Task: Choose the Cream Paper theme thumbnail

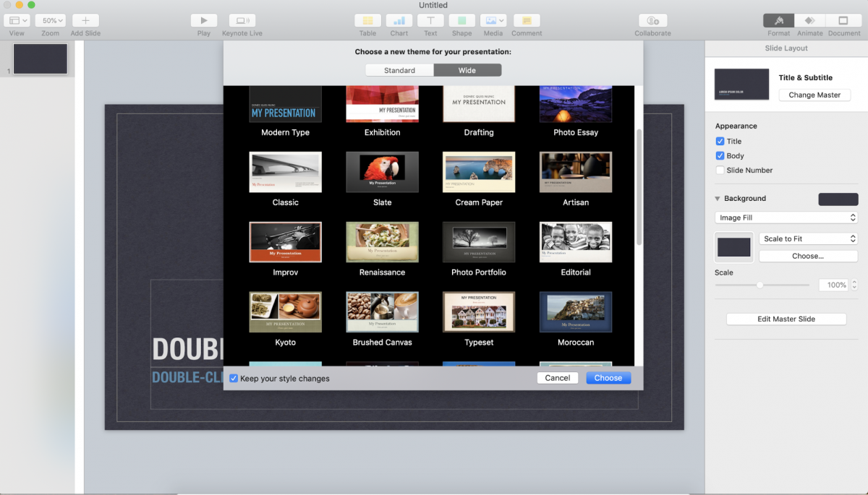Action: (479, 172)
